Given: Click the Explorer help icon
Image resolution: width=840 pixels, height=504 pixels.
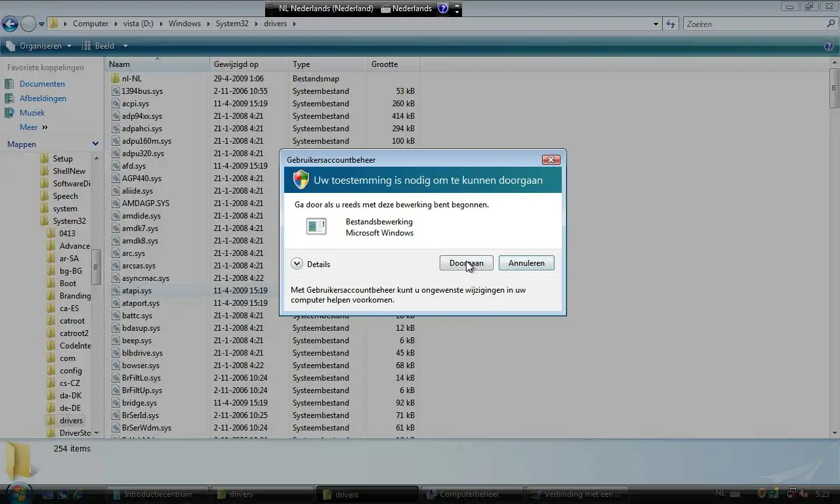Looking at the screenshot, I should point(829,46).
